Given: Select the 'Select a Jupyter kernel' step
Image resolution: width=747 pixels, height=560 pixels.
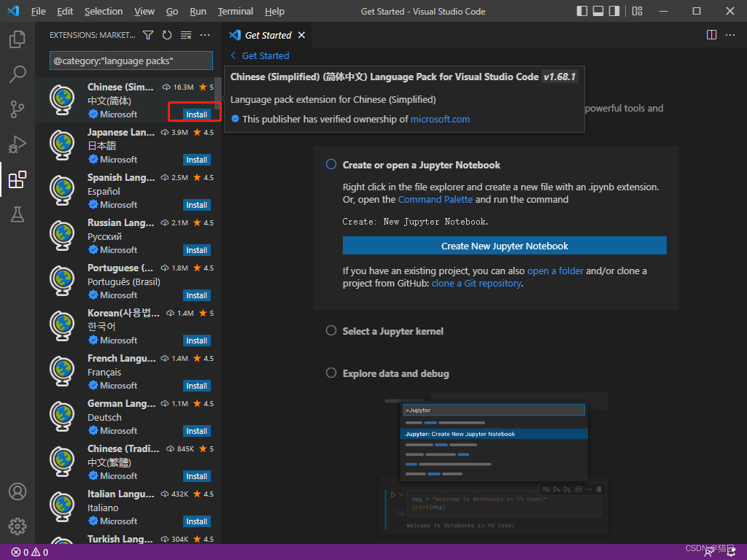Looking at the screenshot, I should point(392,331).
